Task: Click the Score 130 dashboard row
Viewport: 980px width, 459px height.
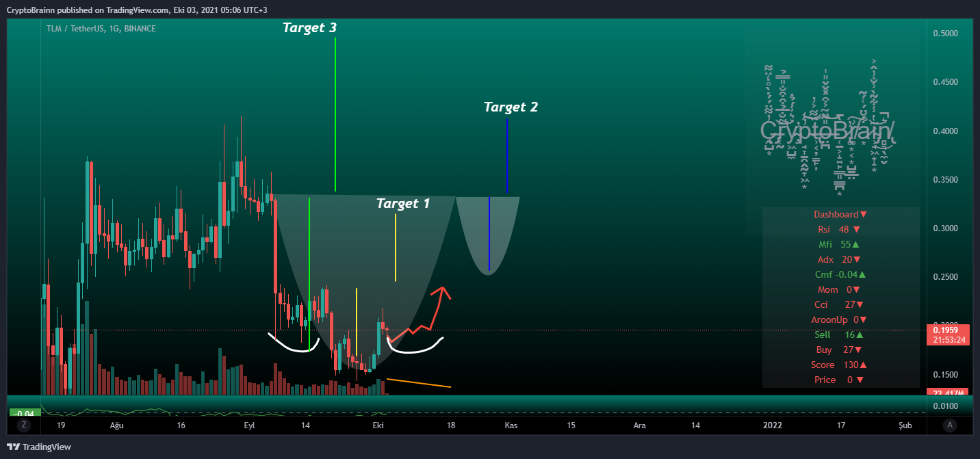Action: 840,365
